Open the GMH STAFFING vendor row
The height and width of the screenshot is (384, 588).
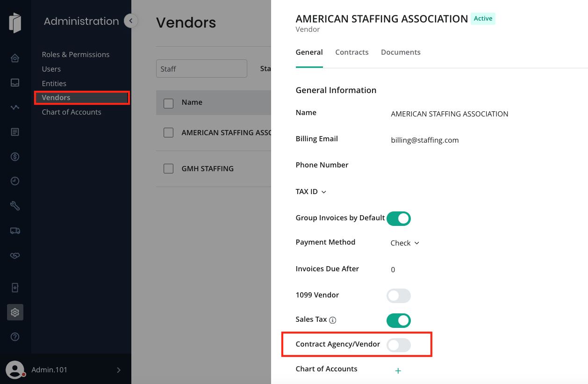[214, 168]
